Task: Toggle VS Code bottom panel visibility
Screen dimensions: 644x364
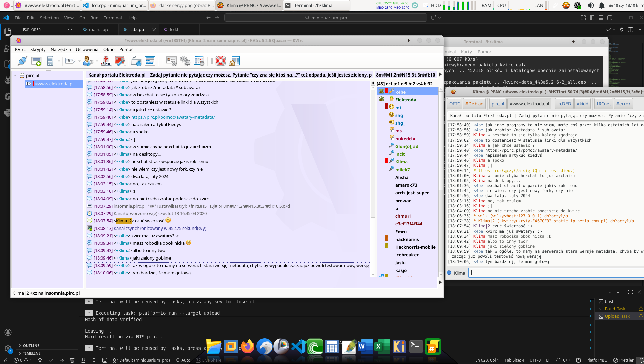Action: tap(601, 18)
